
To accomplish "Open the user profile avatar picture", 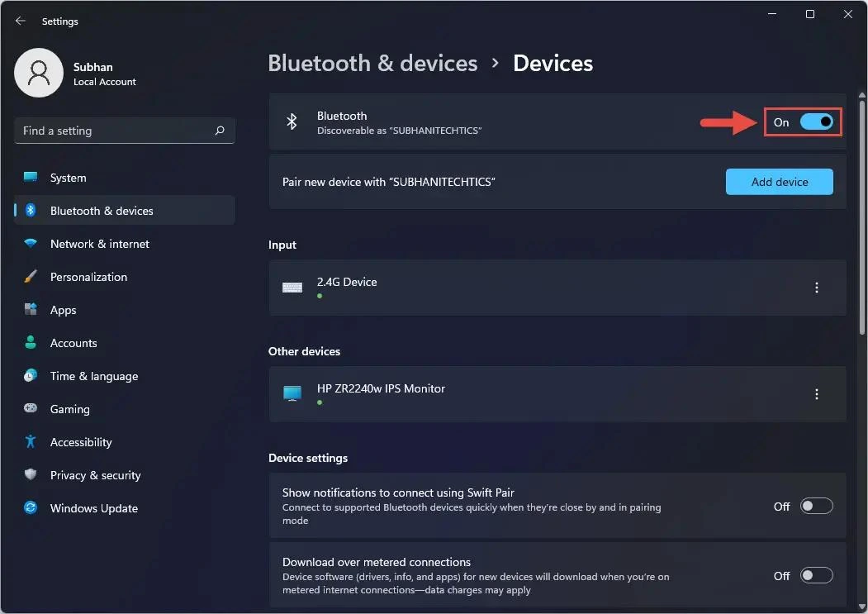I will 39,73.
